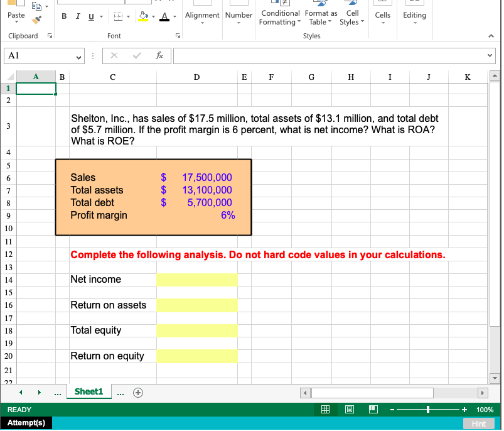The height and width of the screenshot is (431, 504).
Task: Toggle bold formatting
Action: 63,16
